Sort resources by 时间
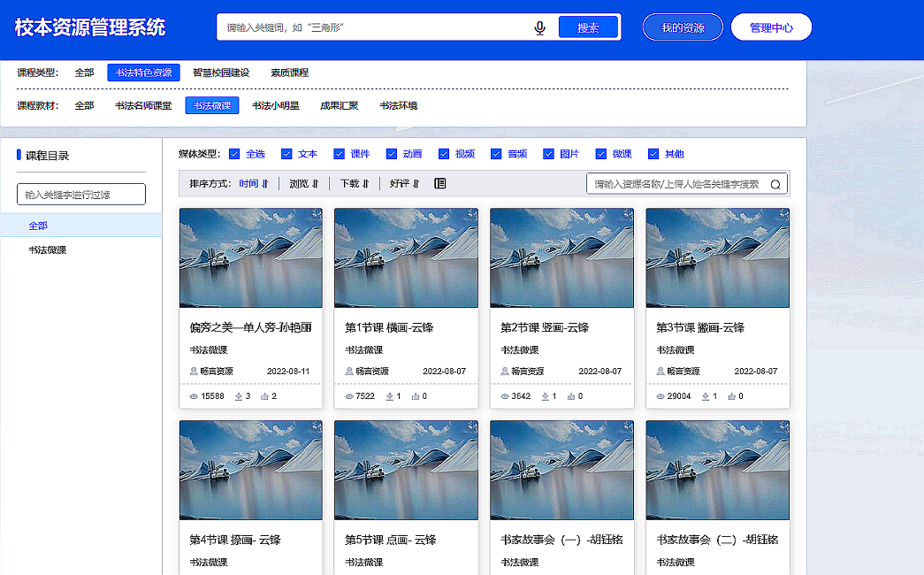The width and height of the screenshot is (924, 575). pyautogui.click(x=253, y=184)
